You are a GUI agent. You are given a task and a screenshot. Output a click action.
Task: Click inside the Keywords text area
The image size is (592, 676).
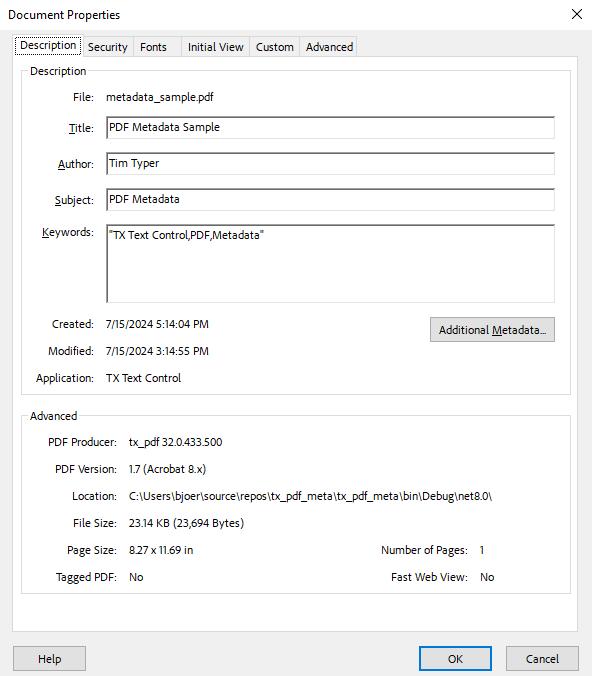point(330,263)
